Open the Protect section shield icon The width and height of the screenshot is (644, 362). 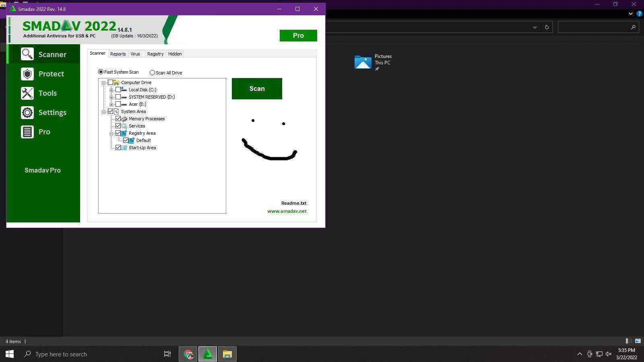pos(27,74)
